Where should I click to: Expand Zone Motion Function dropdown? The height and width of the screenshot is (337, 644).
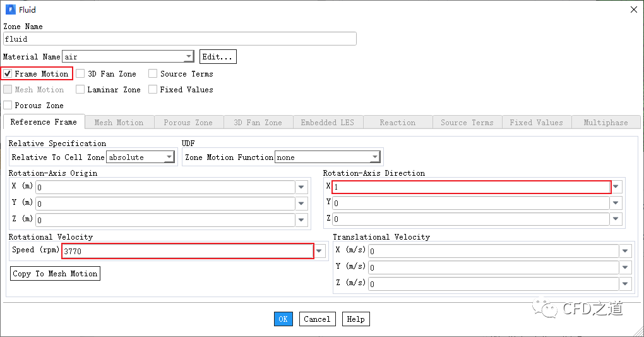375,157
